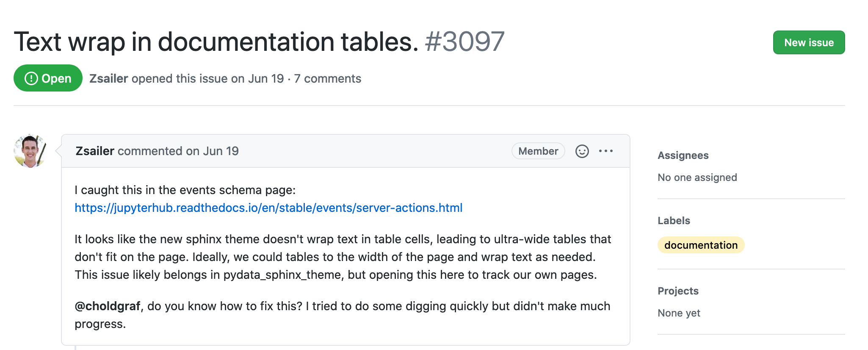Screen dimensions: 868x350
Task: Select the documentation label in the sidebar
Action: [700, 245]
